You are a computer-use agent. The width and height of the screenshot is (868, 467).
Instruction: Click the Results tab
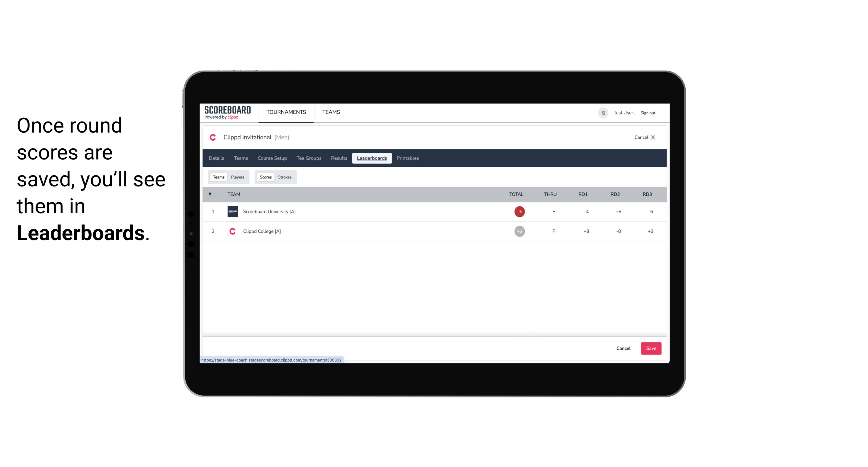pyautogui.click(x=338, y=158)
